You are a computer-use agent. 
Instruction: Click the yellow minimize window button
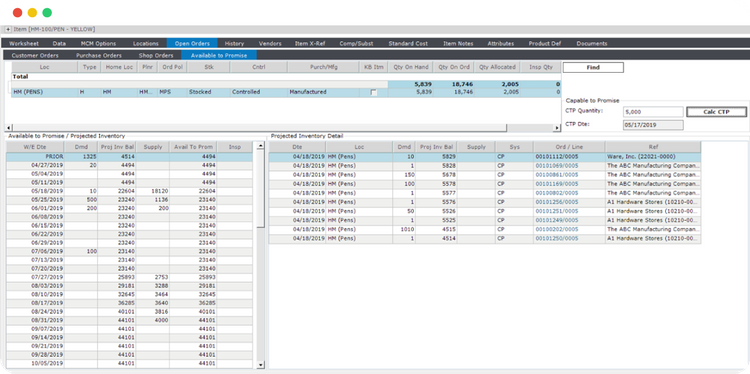[x=32, y=12]
